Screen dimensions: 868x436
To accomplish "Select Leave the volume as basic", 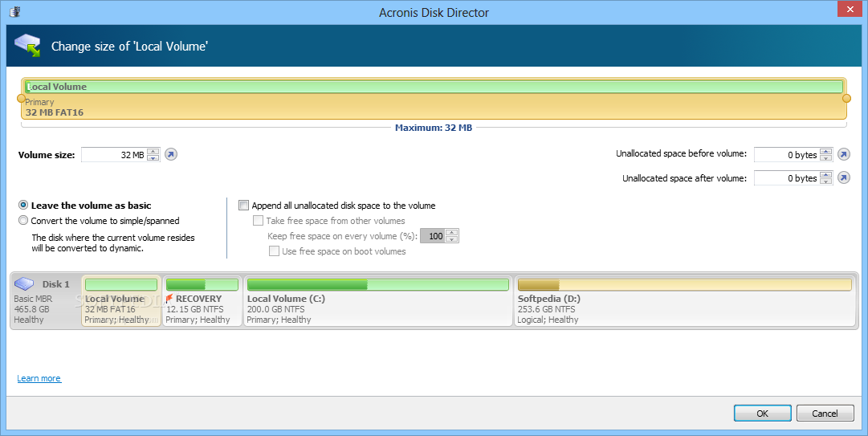I will 23,206.
